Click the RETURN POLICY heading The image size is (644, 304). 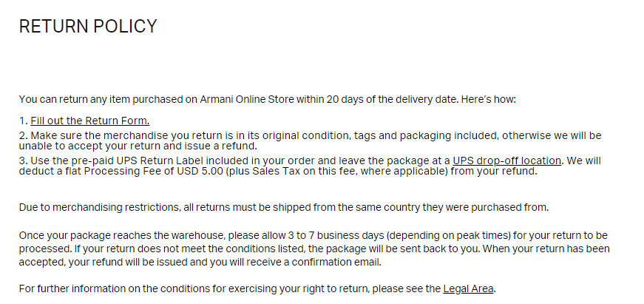pos(88,27)
